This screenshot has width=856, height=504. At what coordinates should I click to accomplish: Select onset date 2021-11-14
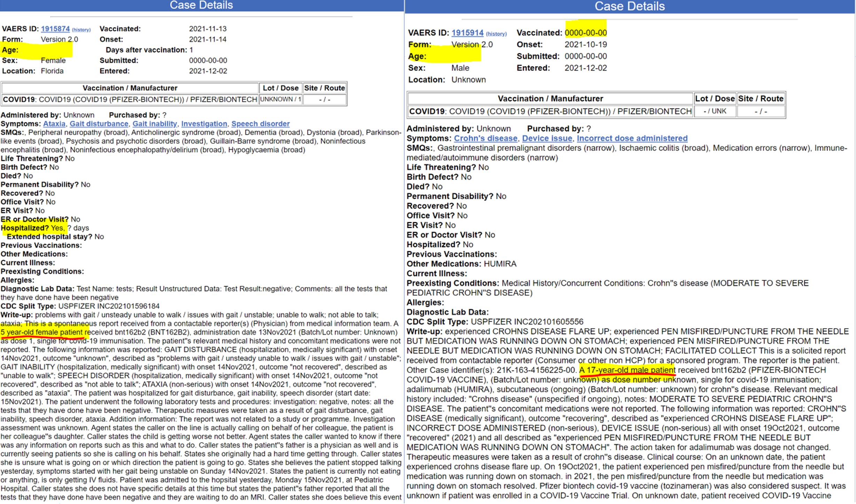coord(208,39)
